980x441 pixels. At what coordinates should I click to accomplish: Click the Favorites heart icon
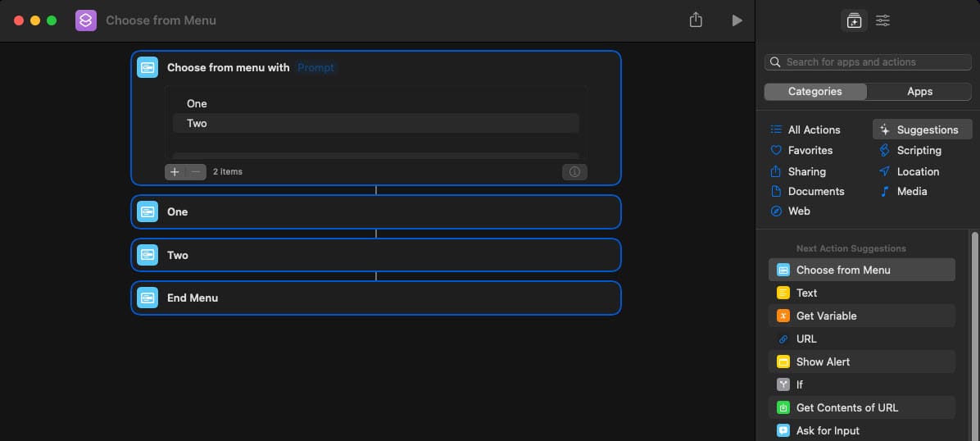click(776, 150)
